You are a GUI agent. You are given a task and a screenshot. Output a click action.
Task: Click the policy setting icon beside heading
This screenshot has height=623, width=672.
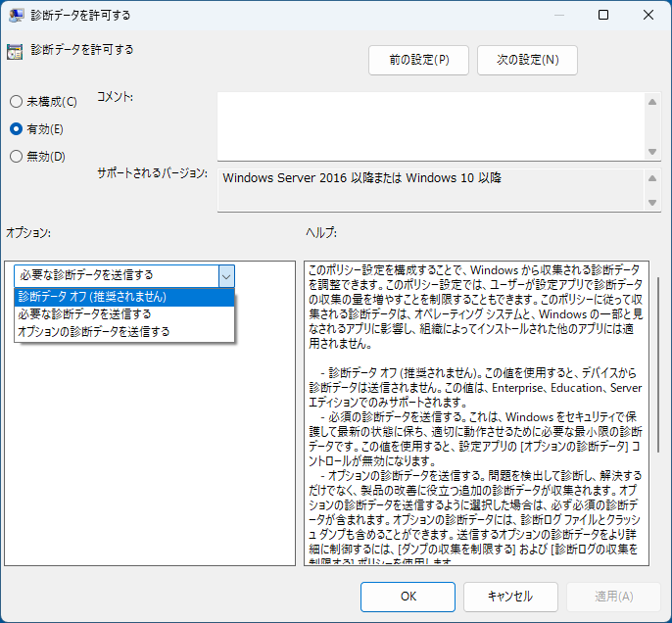[15, 52]
